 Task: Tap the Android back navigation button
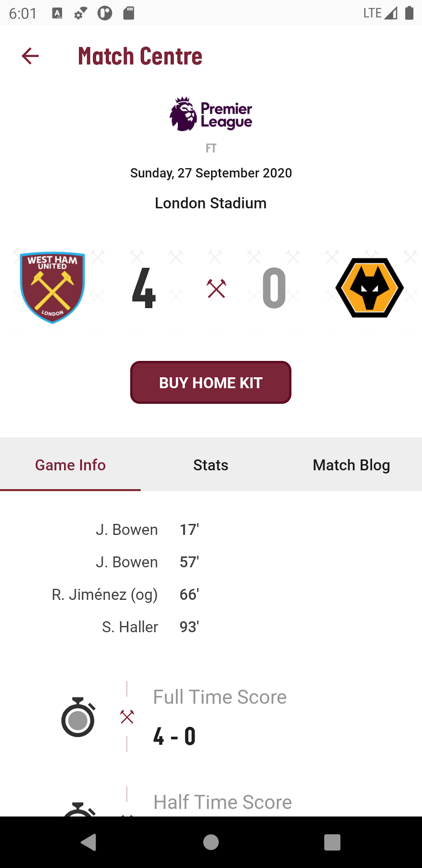89,842
